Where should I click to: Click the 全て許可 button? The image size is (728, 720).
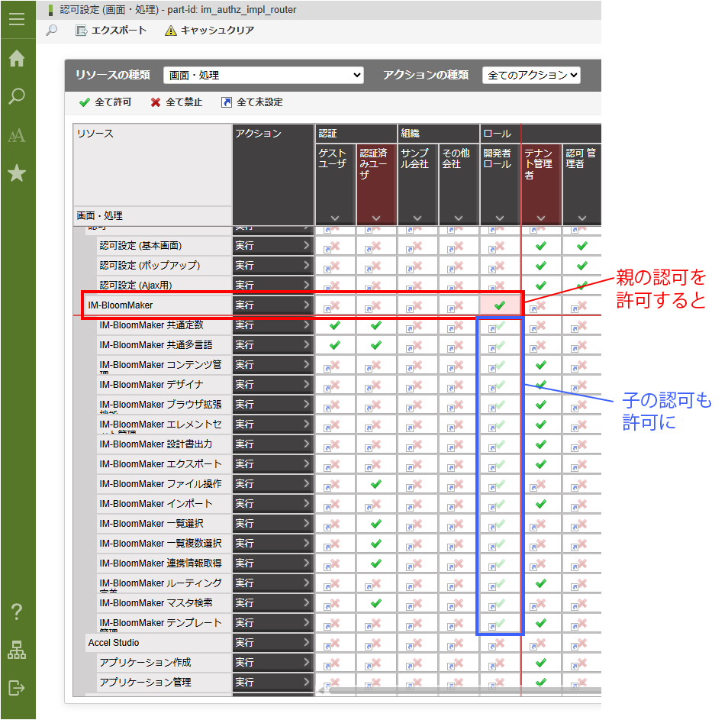pyautogui.click(x=105, y=102)
